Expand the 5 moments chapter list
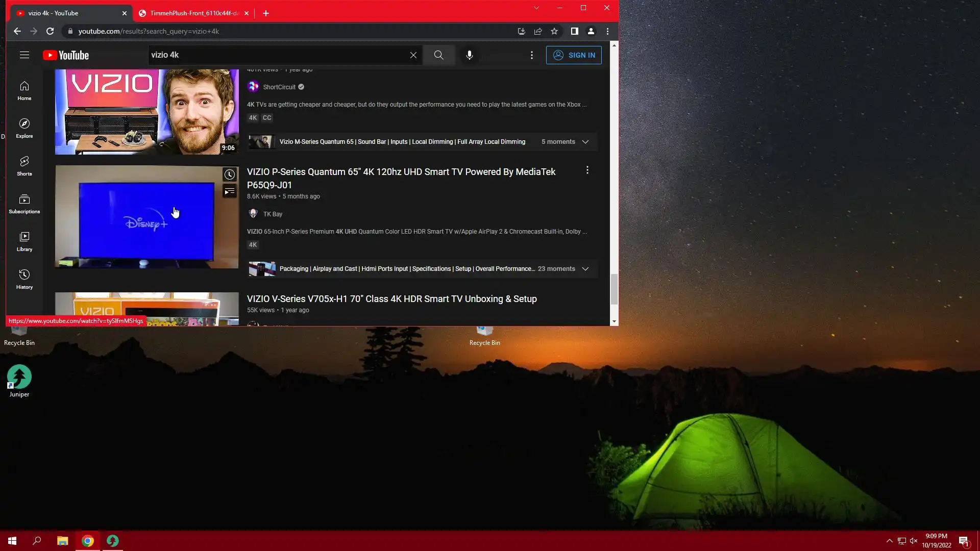 tap(585, 142)
